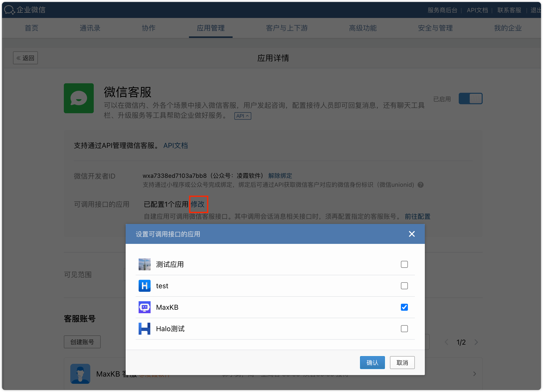Go to next page of app list
543x392 pixels.
coord(476,342)
